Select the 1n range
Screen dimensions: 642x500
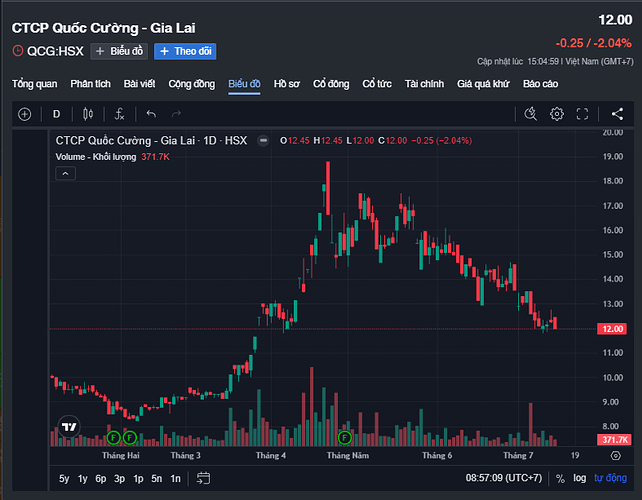175,478
